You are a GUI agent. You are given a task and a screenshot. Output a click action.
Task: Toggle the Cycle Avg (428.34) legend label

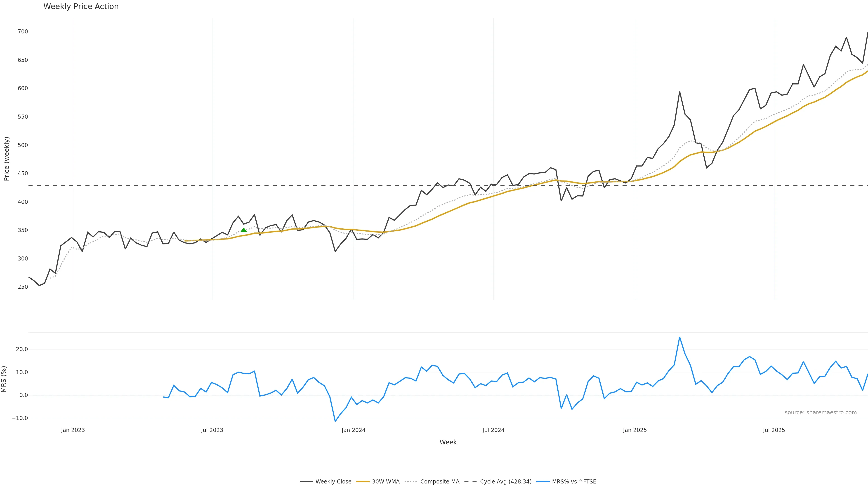pos(505,482)
